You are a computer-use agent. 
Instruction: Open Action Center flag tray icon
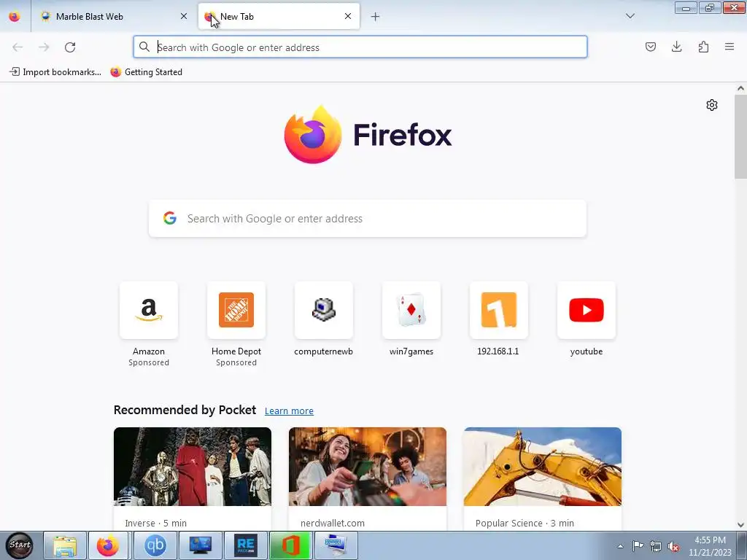pos(638,546)
